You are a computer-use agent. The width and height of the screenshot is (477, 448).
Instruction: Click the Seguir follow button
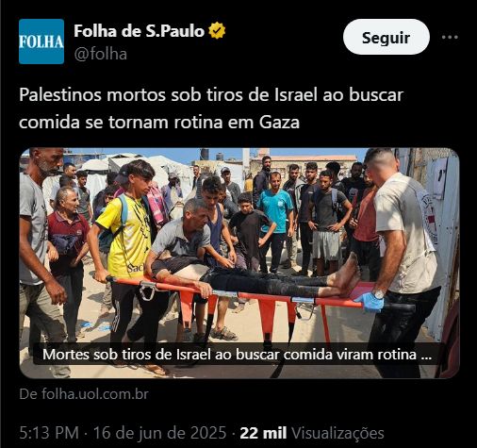tap(387, 37)
